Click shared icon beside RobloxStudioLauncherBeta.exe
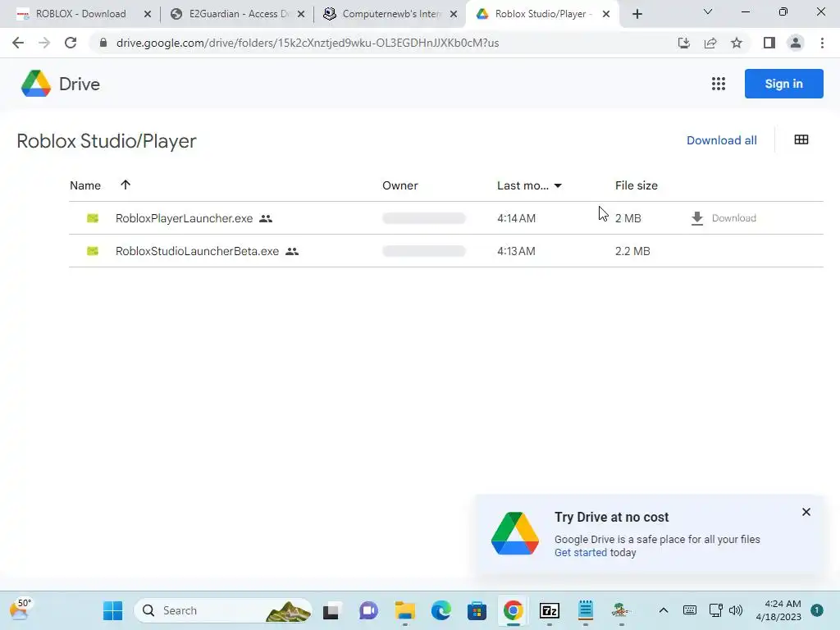 coord(292,251)
